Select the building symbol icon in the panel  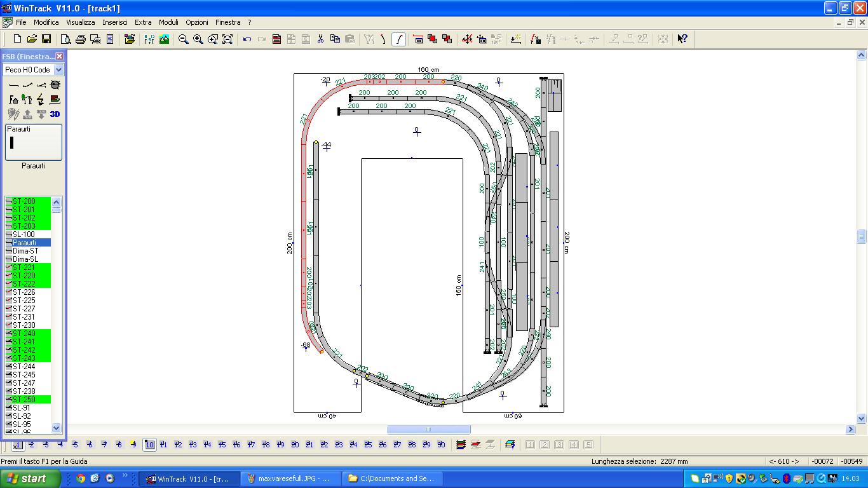click(13, 99)
